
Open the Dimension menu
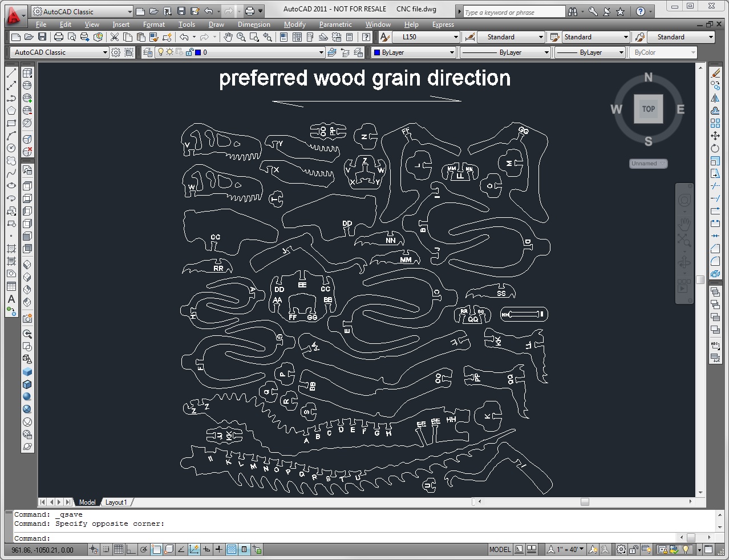pos(254,25)
